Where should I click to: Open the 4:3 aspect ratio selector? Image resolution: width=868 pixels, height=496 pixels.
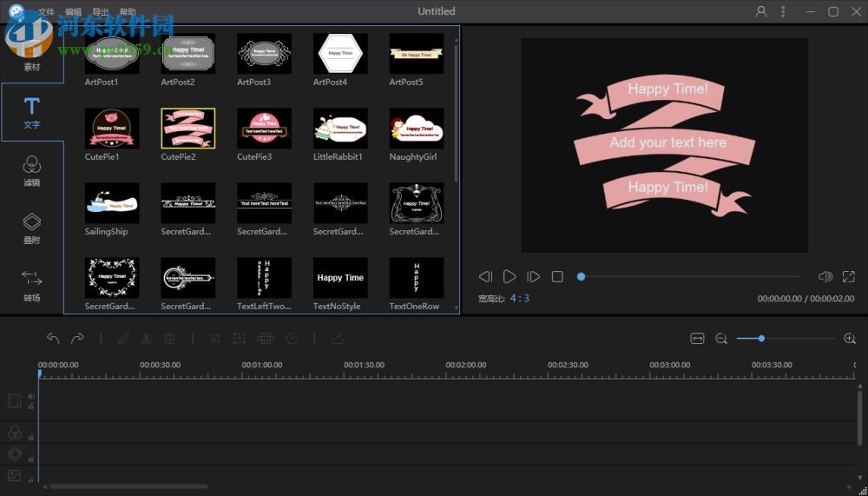519,298
